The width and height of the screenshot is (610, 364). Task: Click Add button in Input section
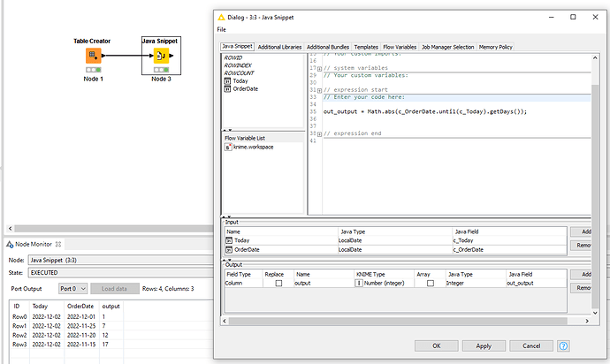coord(581,231)
